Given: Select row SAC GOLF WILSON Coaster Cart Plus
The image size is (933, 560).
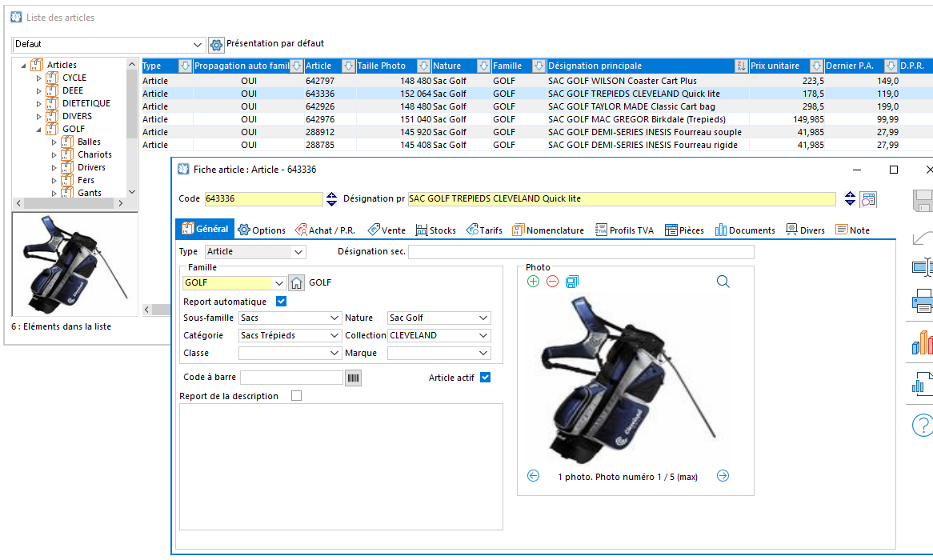Looking at the screenshot, I should (537, 81).
